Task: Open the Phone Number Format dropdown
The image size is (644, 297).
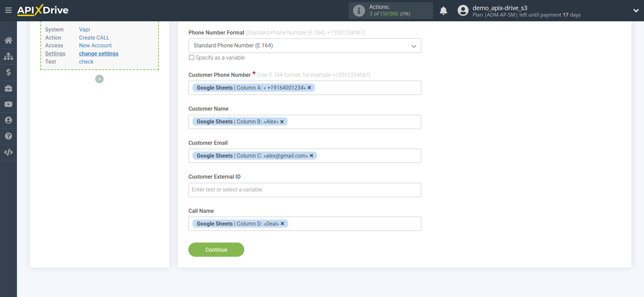Action: [x=305, y=46]
